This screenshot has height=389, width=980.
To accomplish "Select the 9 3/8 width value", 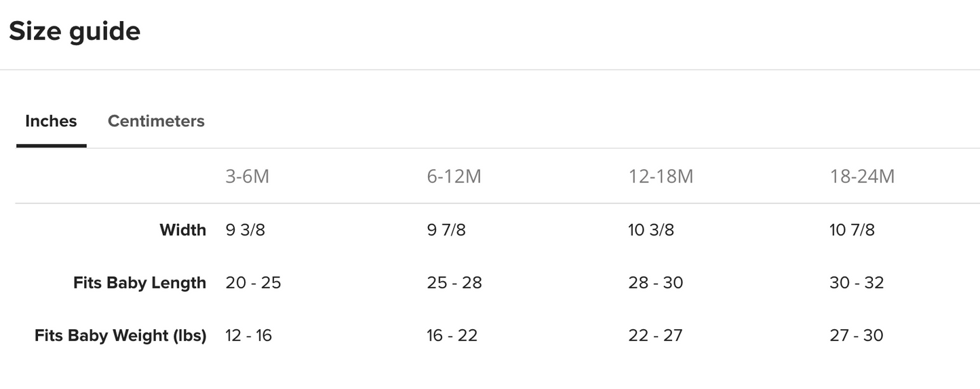I will (x=246, y=230).
